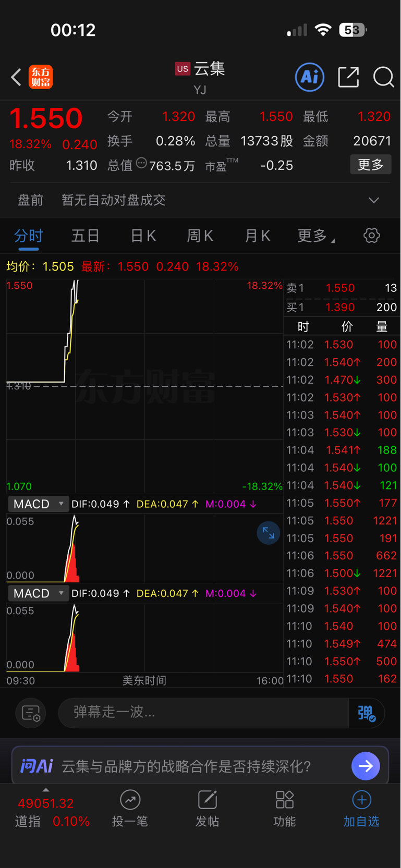Tap the share export icon
This screenshot has height=868, width=401.
tap(348, 77)
